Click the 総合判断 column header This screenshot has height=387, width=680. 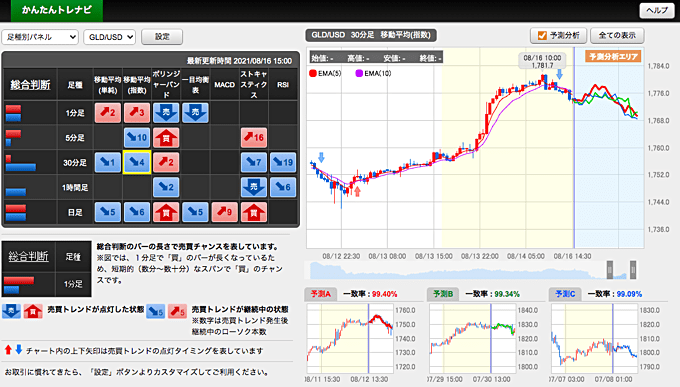point(30,85)
